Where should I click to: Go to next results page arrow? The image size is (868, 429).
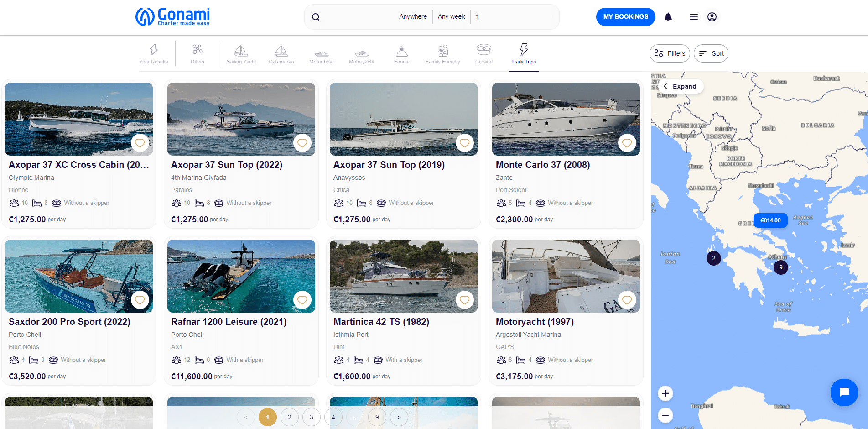pyautogui.click(x=399, y=417)
